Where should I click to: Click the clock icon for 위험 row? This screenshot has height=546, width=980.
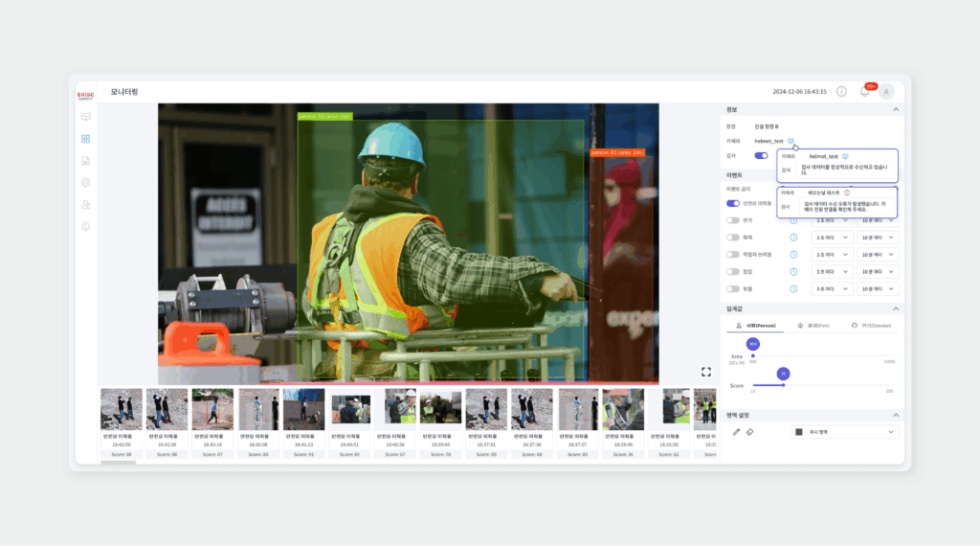(793, 289)
